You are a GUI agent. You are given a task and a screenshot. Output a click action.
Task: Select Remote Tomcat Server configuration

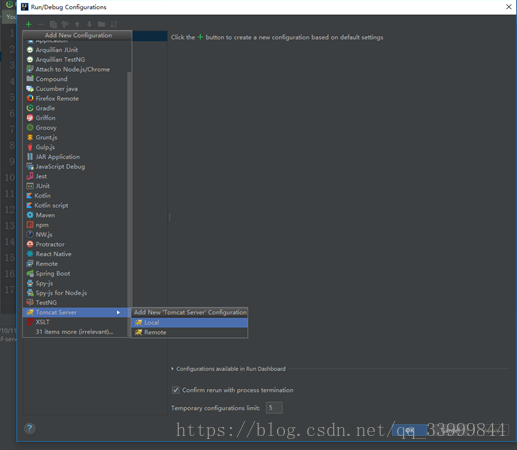(x=189, y=332)
